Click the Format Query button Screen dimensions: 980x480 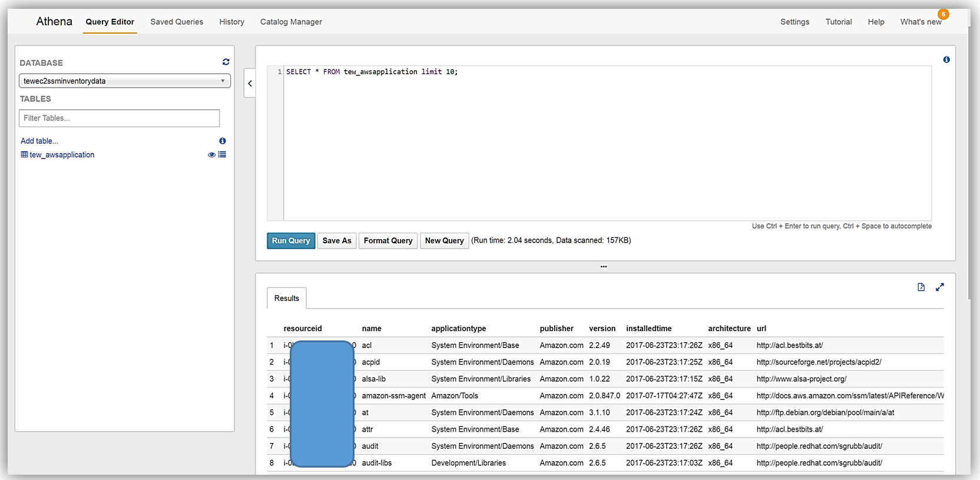(388, 240)
